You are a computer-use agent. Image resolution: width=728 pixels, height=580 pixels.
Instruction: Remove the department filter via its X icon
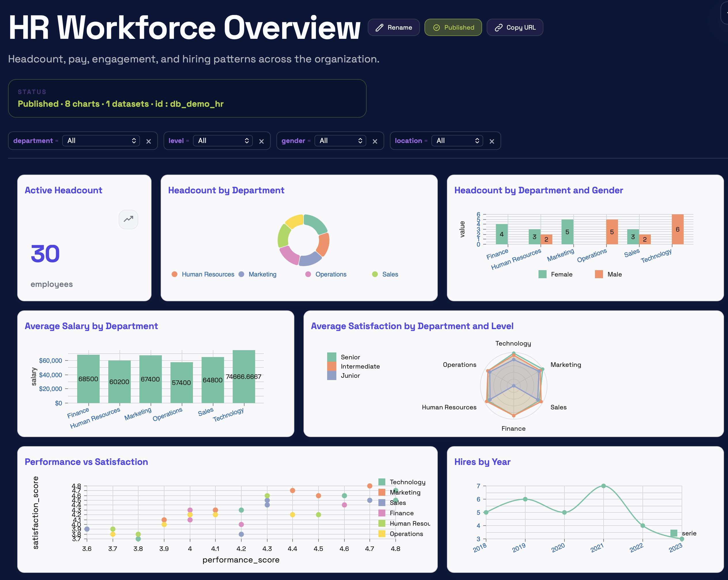click(149, 141)
